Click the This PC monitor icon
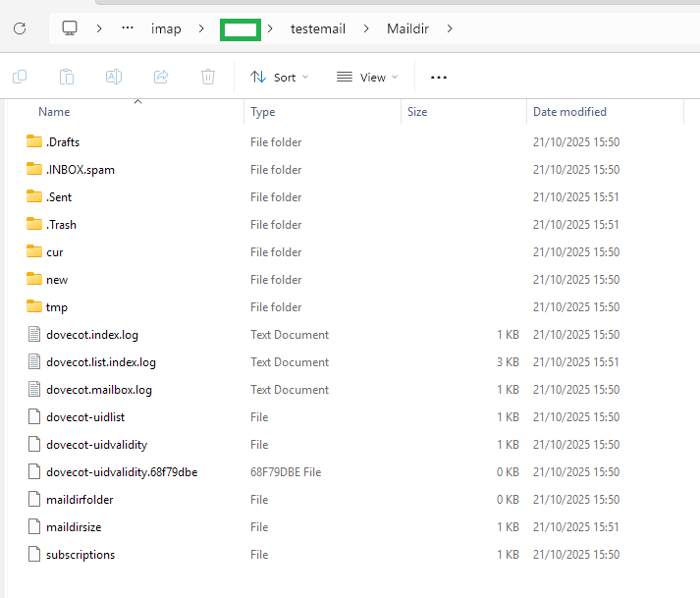Image resolution: width=700 pixels, height=598 pixels. click(70, 28)
